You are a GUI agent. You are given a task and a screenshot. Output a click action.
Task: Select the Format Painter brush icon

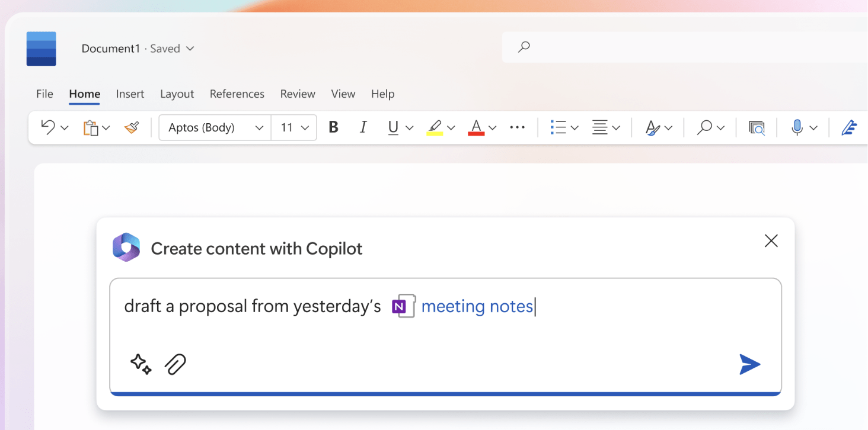tap(132, 127)
